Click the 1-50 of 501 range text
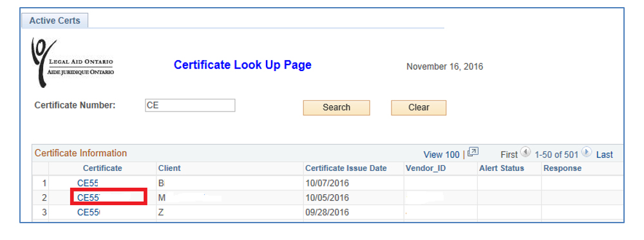This screenshot has width=644, height=240. tap(556, 155)
